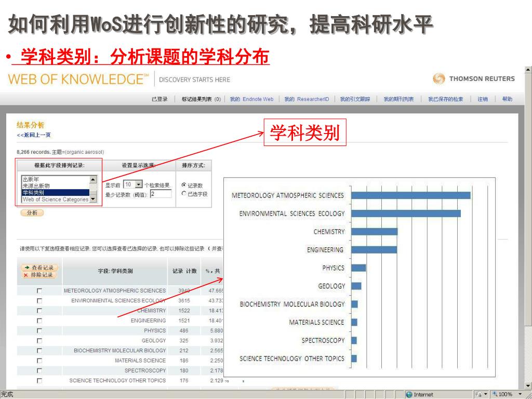Image resolution: width=532 pixels, height=399 pixels.
Task: Check the ENGINEERING row checkbox
Action: [39, 321]
